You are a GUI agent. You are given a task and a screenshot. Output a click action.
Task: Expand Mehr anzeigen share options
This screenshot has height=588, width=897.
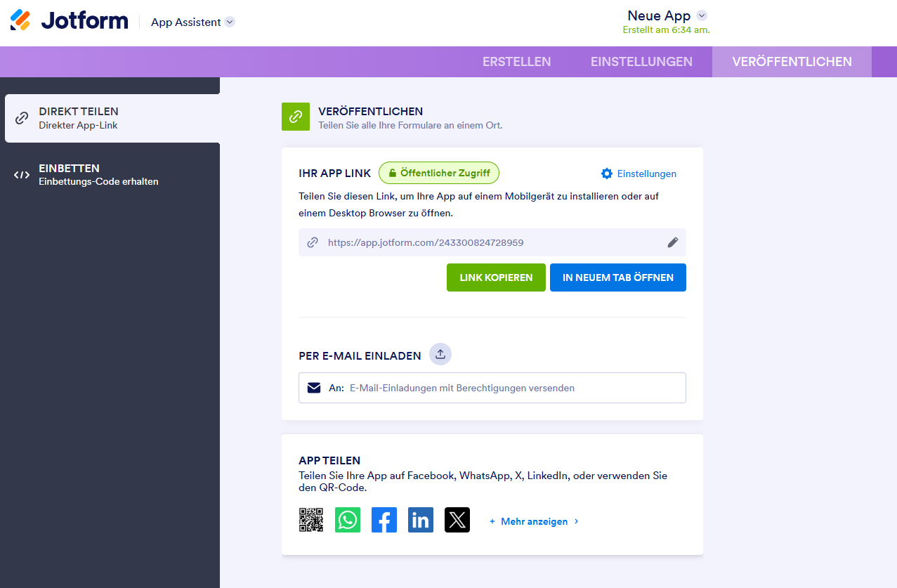click(532, 521)
